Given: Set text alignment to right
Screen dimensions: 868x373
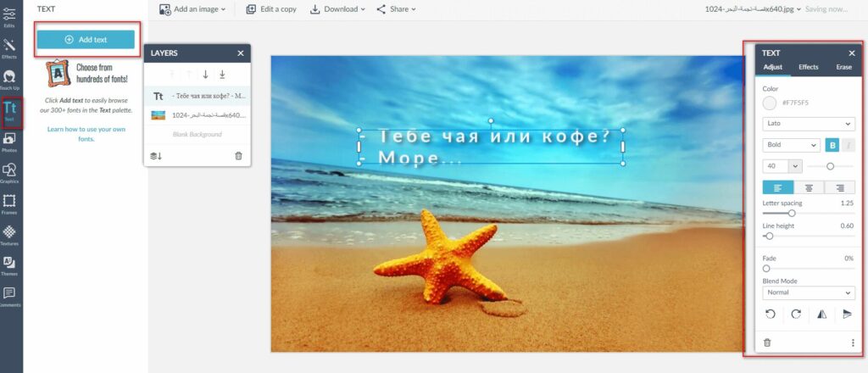Looking at the screenshot, I should pyautogui.click(x=839, y=187).
